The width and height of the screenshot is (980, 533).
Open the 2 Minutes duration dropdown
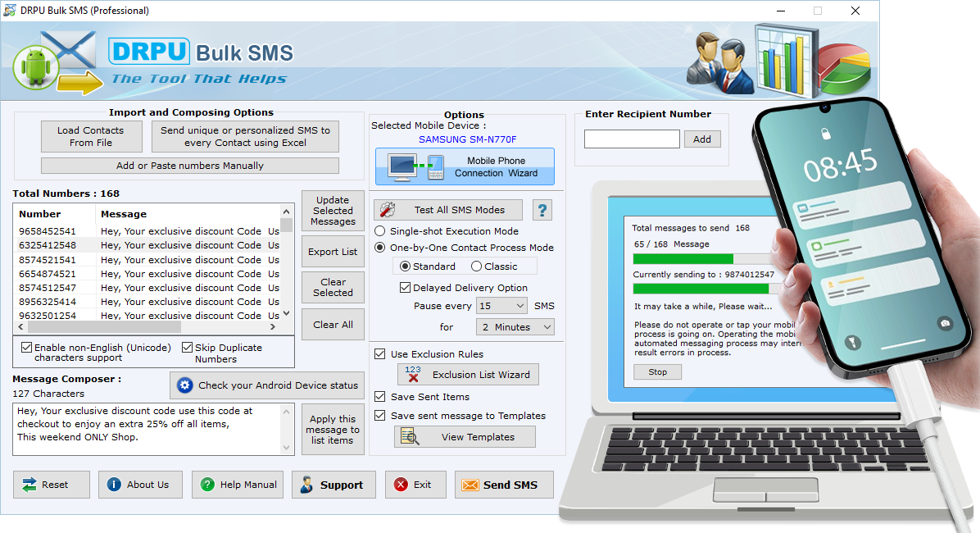point(515,327)
